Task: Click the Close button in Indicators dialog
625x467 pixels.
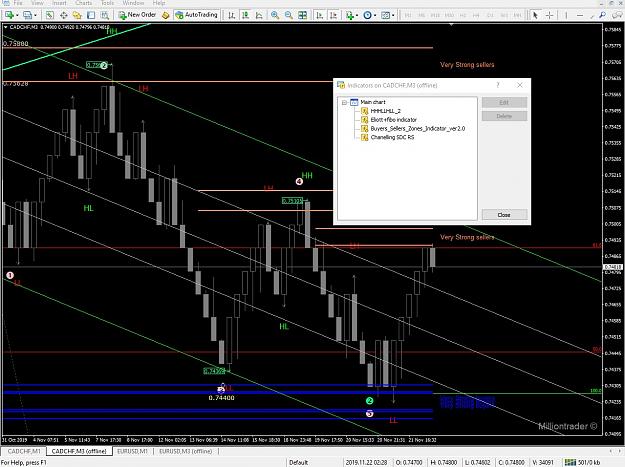Action: pos(504,215)
